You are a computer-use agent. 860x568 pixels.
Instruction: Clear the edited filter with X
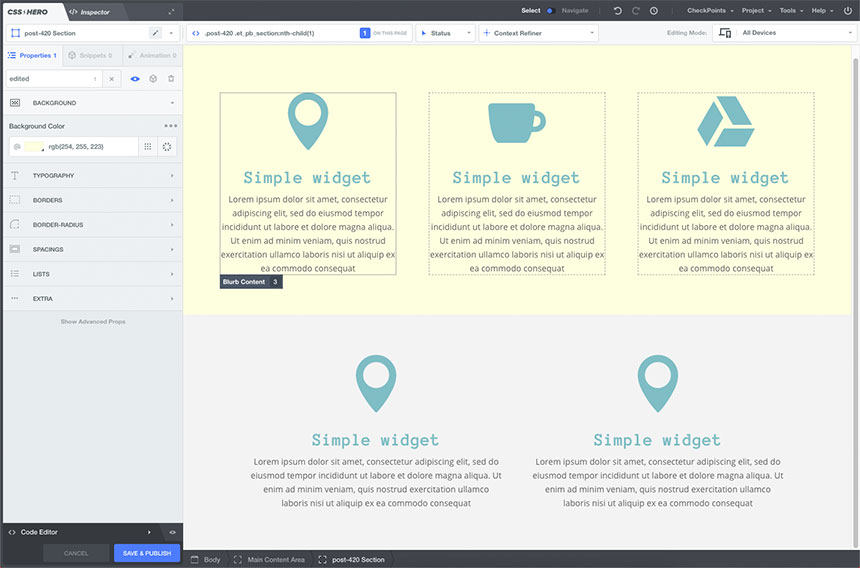[111, 79]
